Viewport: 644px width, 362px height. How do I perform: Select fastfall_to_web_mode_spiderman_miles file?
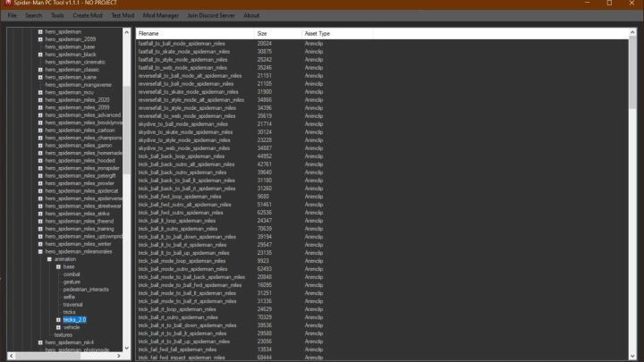point(182,68)
